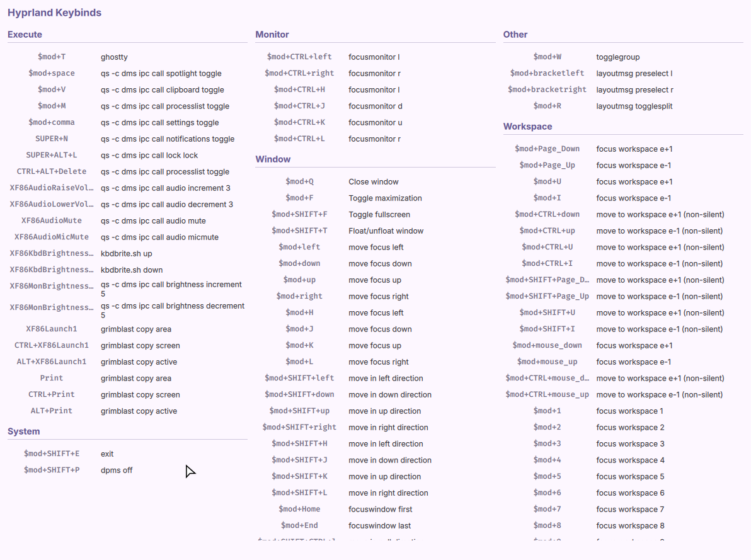The image size is (751, 560).
Task: Select the ghostty command text
Action: (114, 57)
